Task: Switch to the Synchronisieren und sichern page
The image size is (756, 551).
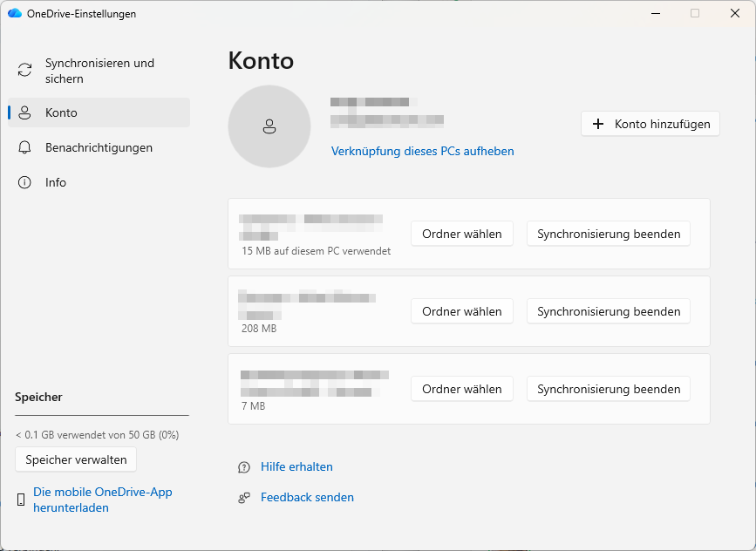Action: click(99, 71)
